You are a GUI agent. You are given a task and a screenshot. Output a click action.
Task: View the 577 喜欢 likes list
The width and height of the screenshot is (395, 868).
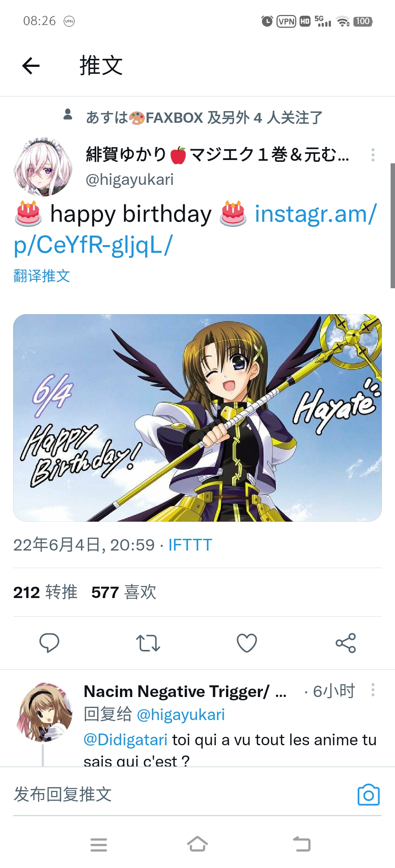click(x=124, y=592)
